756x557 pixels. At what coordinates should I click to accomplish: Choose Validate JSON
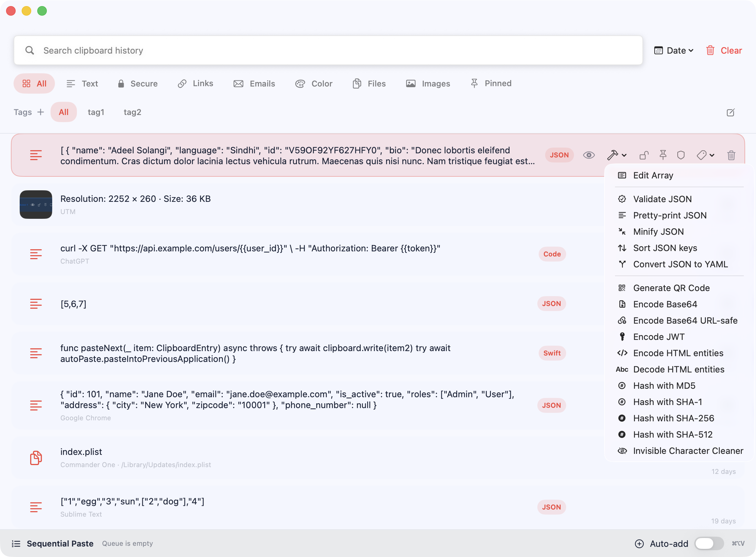(x=679, y=199)
